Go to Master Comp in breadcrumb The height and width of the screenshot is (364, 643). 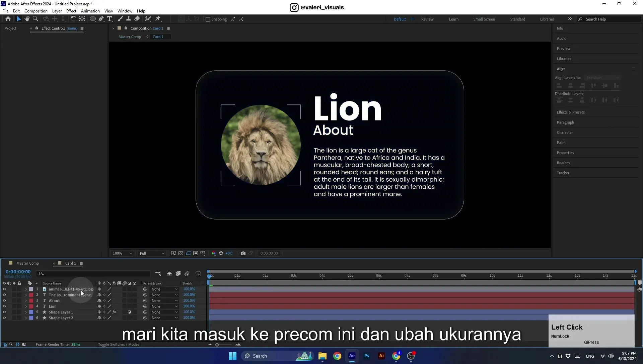[130, 37]
